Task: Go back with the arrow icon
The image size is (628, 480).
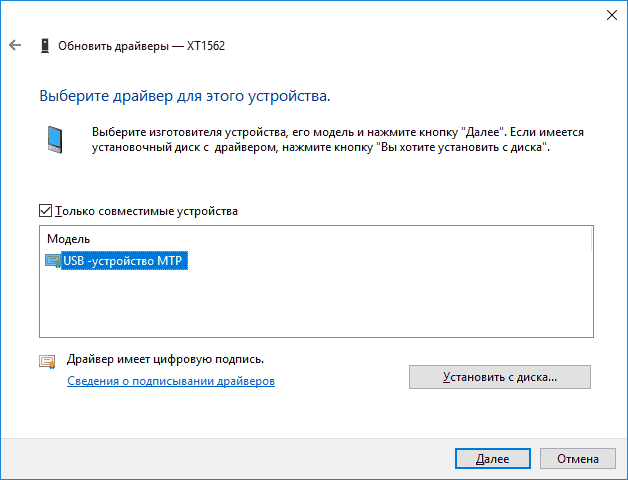Action: click(x=15, y=45)
